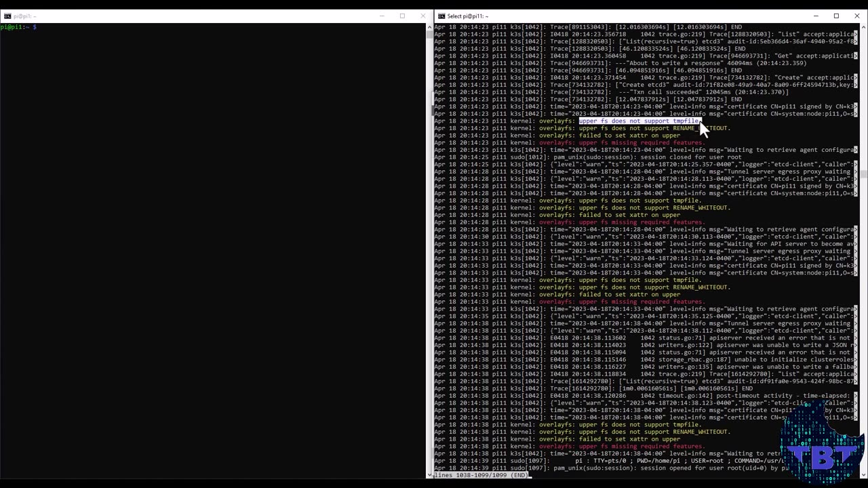The height and width of the screenshot is (488, 868).
Task: Click the 'audit-id:5eb366d4' List etcd3 line
Action: coord(646,41)
